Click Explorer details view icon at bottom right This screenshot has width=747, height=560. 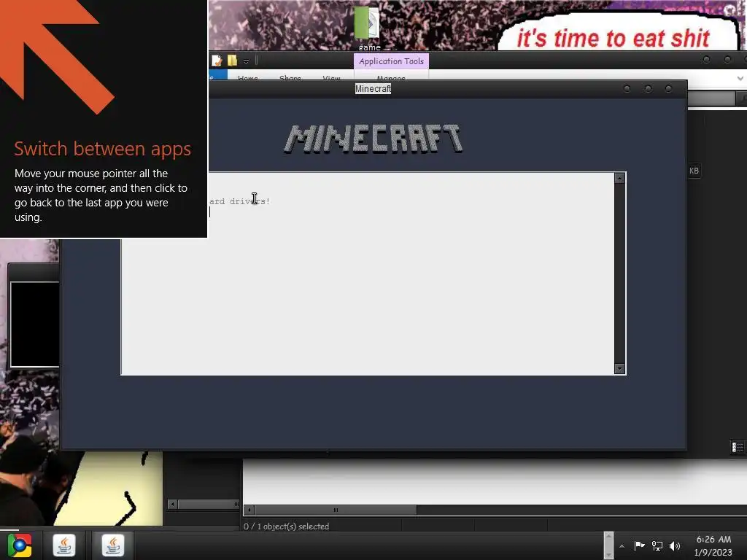pos(737,447)
